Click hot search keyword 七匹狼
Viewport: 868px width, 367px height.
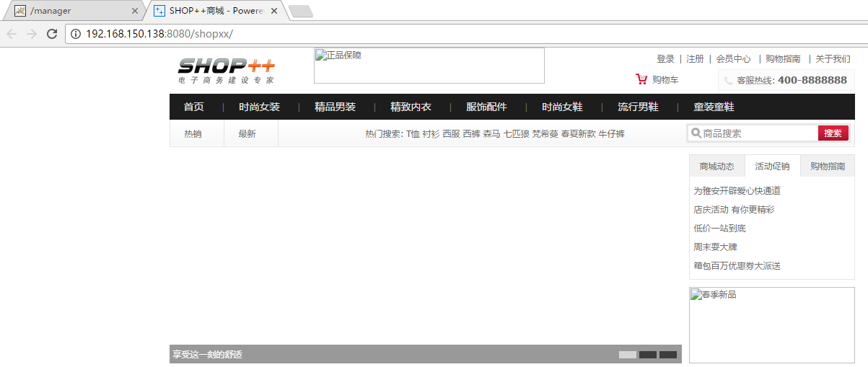[x=516, y=133]
